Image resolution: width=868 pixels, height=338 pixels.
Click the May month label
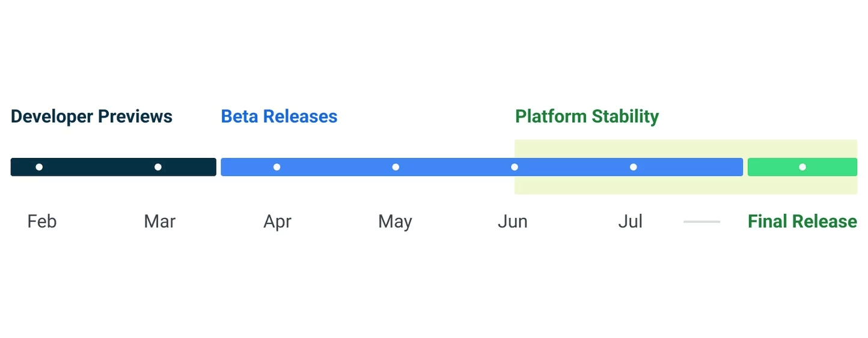[395, 222]
